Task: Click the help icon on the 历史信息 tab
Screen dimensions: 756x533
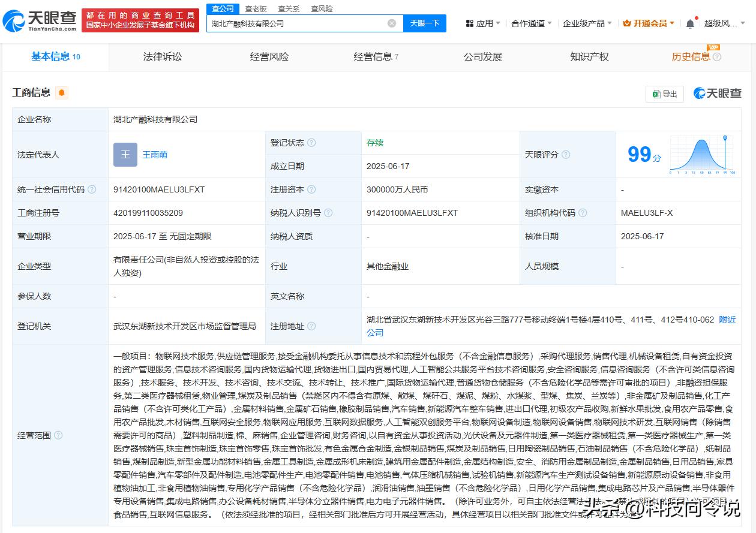Action: [x=717, y=57]
